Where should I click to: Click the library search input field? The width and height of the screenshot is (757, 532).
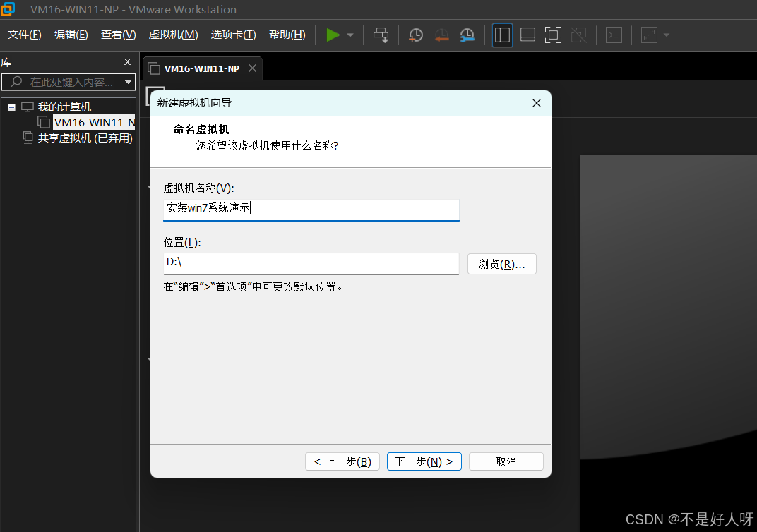click(68, 82)
